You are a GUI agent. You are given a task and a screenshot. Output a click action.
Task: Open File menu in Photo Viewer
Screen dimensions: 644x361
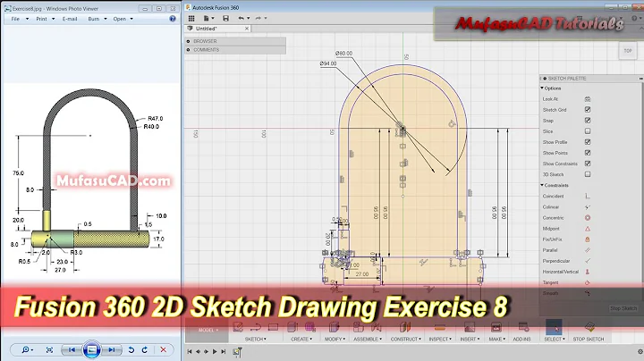point(20,19)
